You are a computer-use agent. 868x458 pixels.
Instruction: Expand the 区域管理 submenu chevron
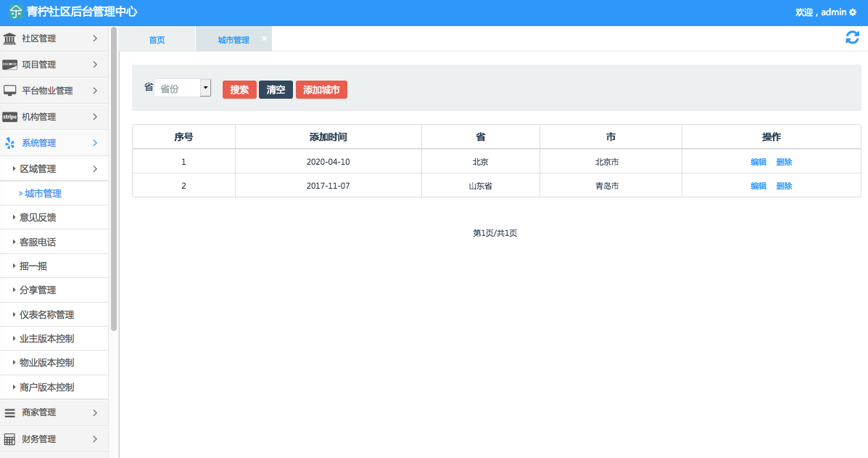coord(95,169)
